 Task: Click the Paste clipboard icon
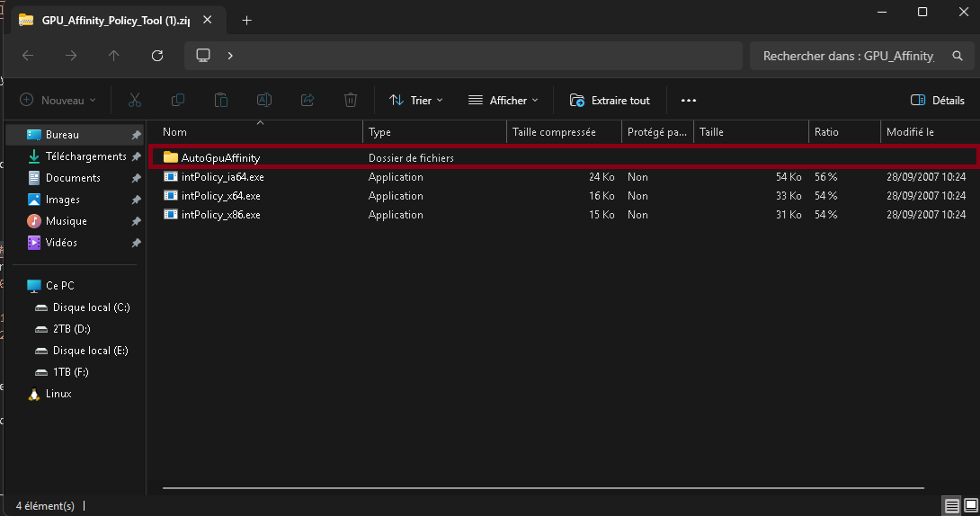[x=221, y=100]
